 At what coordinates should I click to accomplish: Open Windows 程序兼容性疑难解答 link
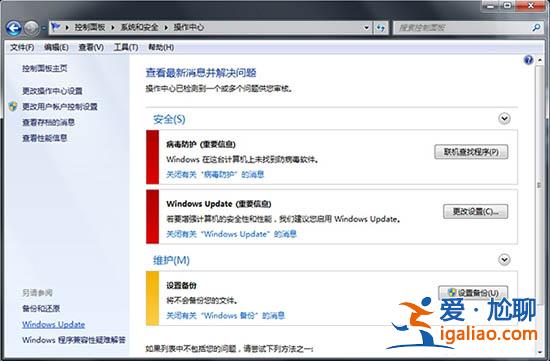coord(74,340)
